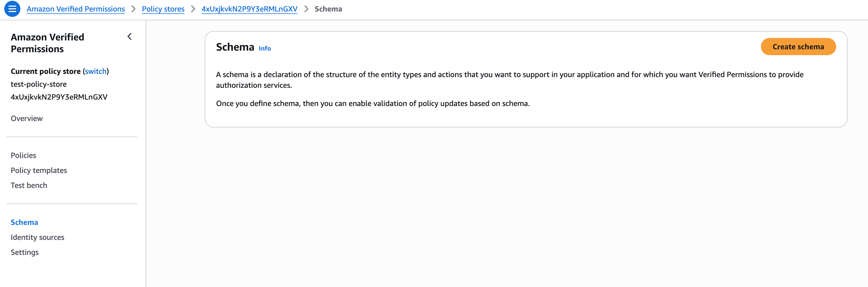Click the Create schema button
Viewport: 868px width, 287px height.
coord(798,47)
